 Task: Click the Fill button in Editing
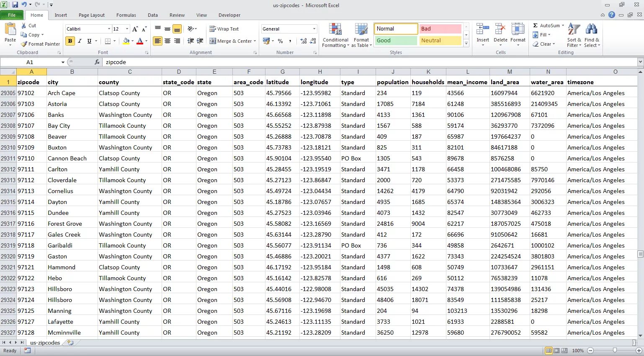click(x=541, y=35)
